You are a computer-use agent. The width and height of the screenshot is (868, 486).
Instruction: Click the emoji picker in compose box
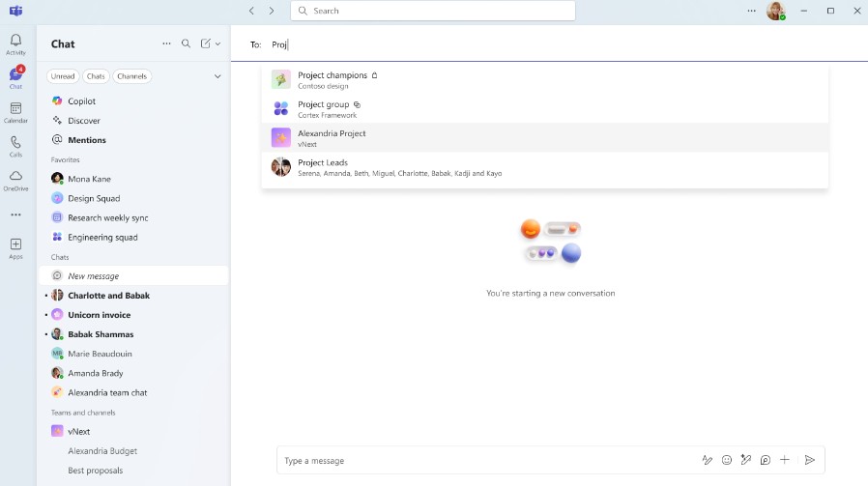tap(727, 460)
